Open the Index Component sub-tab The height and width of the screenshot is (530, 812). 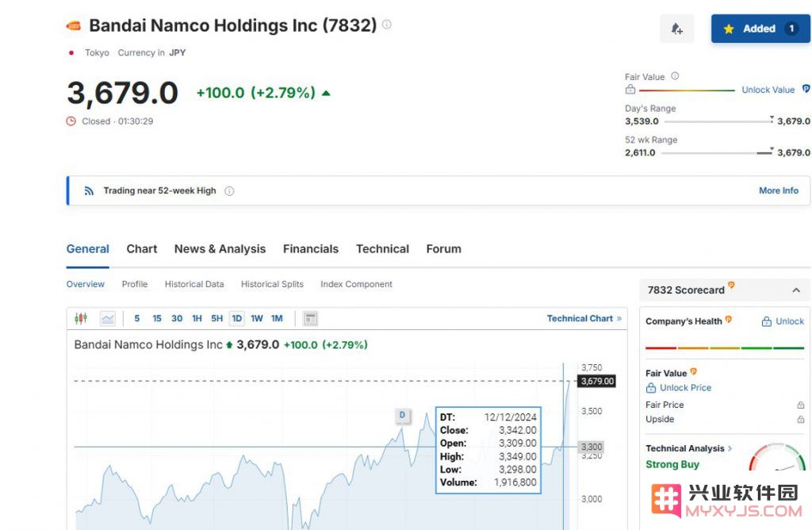click(x=356, y=284)
